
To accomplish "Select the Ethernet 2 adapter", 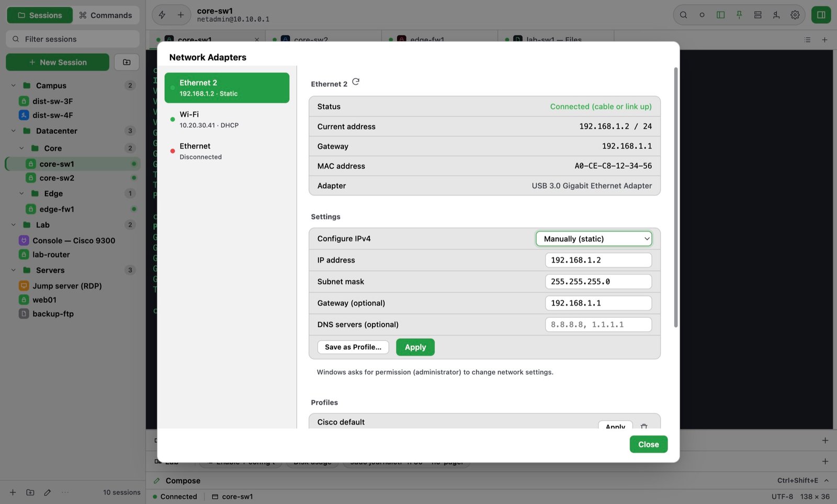I will click(x=227, y=88).
